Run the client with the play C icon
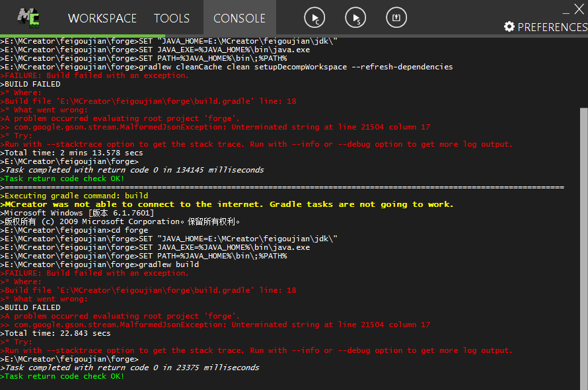Screen dimensions: 588x390 pyautogui.click(x=316, y=19)
